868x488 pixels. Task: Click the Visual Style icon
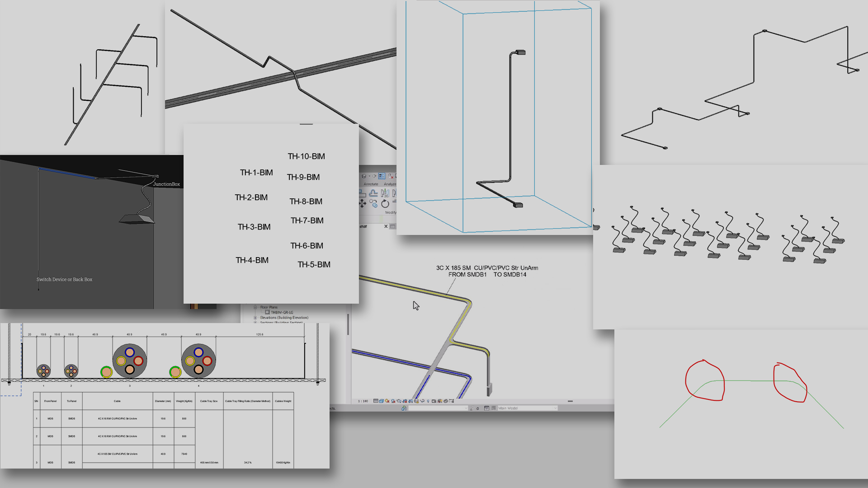coord(382,401)
